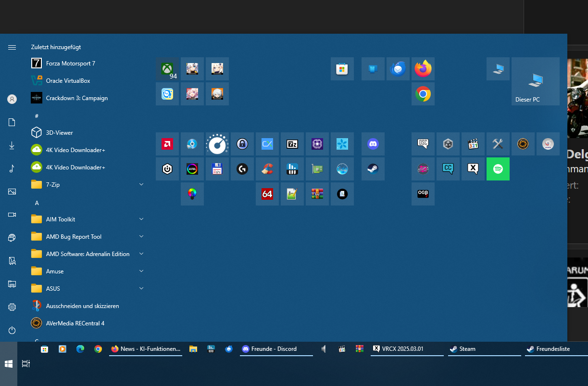Open the Power options button
Image resolution: width=588 pixels, height=386 pixels.
point(12,330)
